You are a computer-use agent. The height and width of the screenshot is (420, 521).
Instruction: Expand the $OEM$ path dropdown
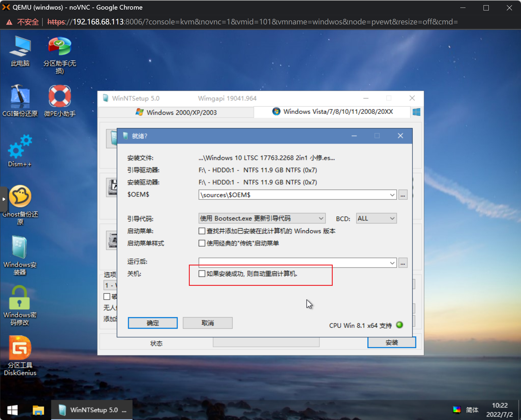click(392, 195)
